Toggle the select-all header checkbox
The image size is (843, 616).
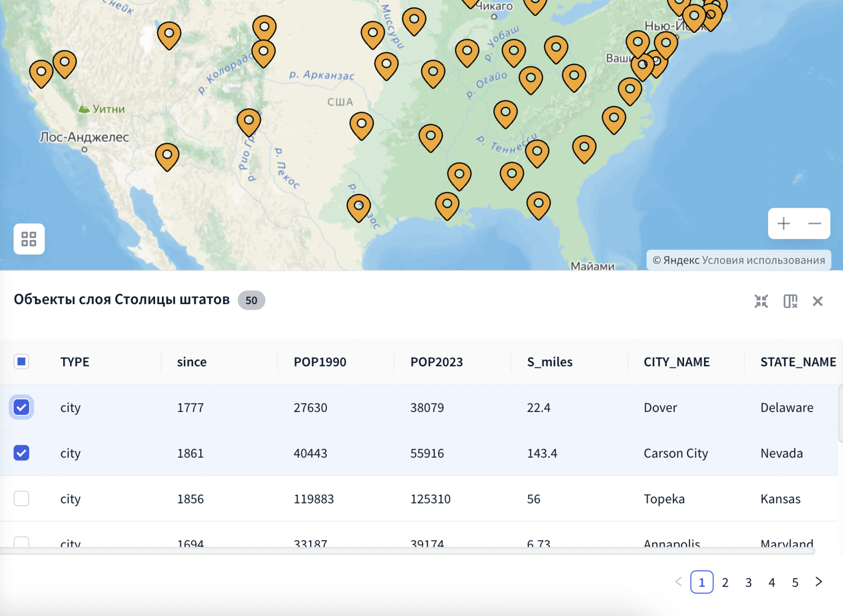pos(22,362)
